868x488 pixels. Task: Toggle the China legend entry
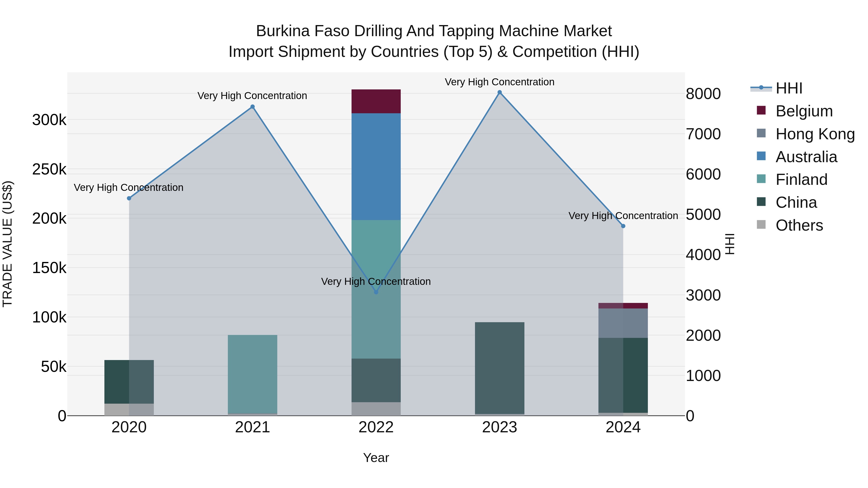pos(787,202)
